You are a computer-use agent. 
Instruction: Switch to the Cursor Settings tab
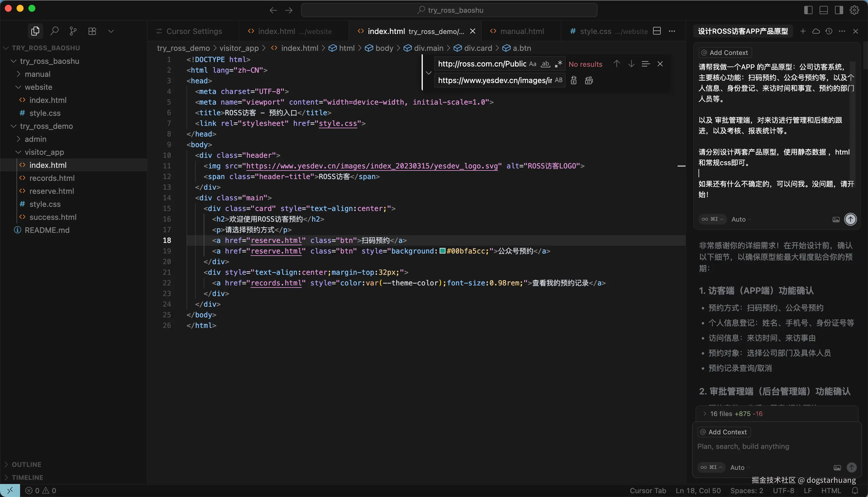(x=194, y=31)
